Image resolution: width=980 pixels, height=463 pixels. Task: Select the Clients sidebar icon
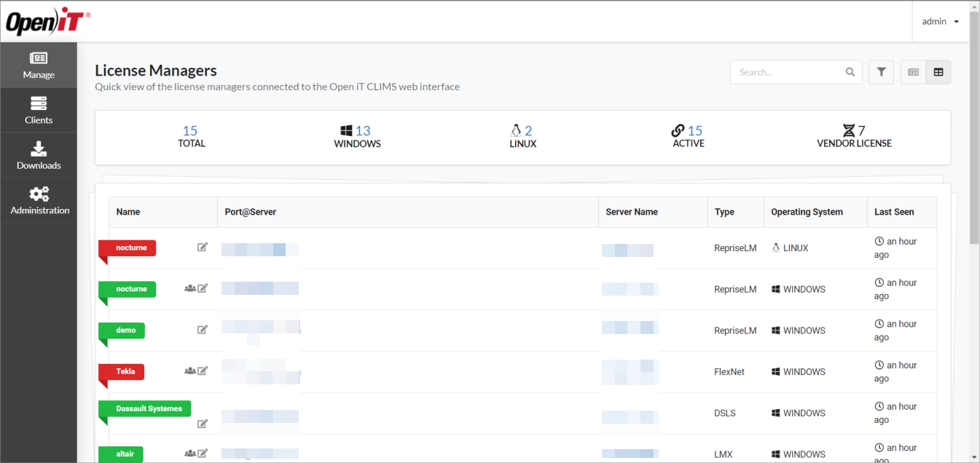[x=39, y=110]
